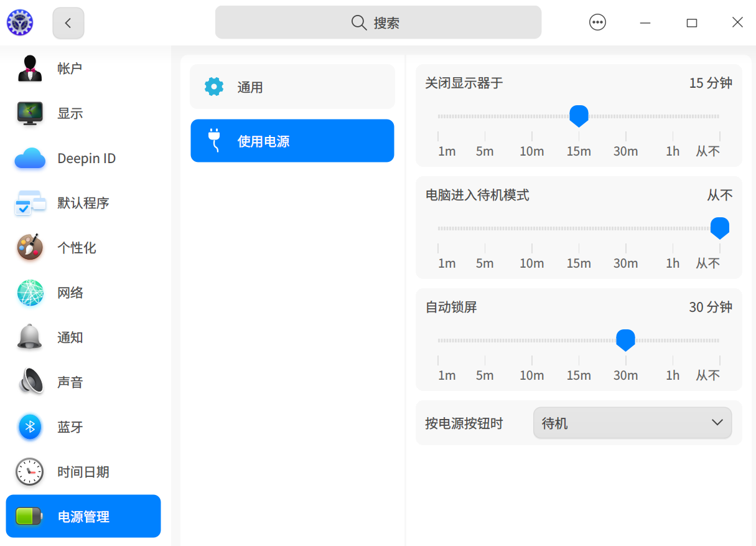Open 网络 settings category
This screenshot has width=756, height=546.
click(83, 293)
